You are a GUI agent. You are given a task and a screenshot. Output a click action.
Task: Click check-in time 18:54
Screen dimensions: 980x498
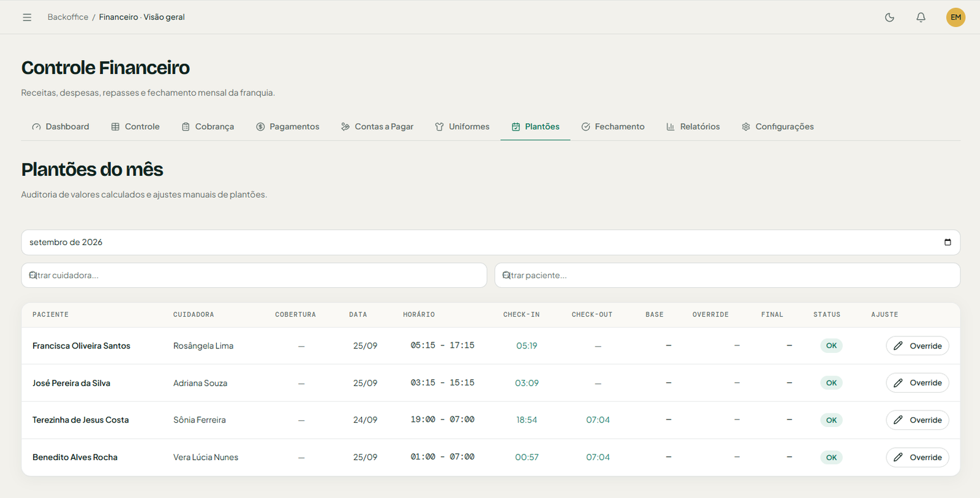click(x=527, y=420)
